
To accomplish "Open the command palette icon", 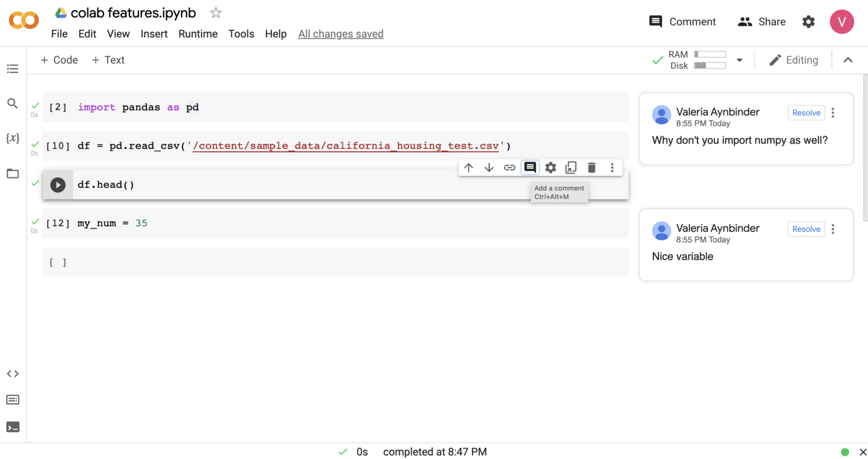I will pos(12,400).
